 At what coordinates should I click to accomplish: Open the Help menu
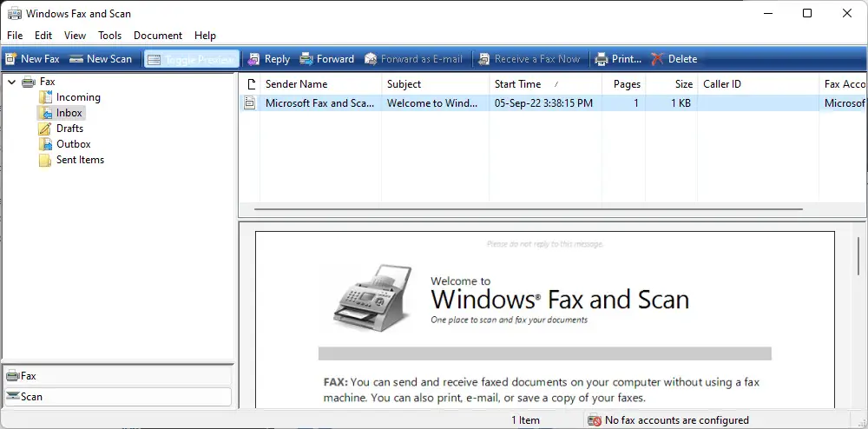tap(205, 36)
